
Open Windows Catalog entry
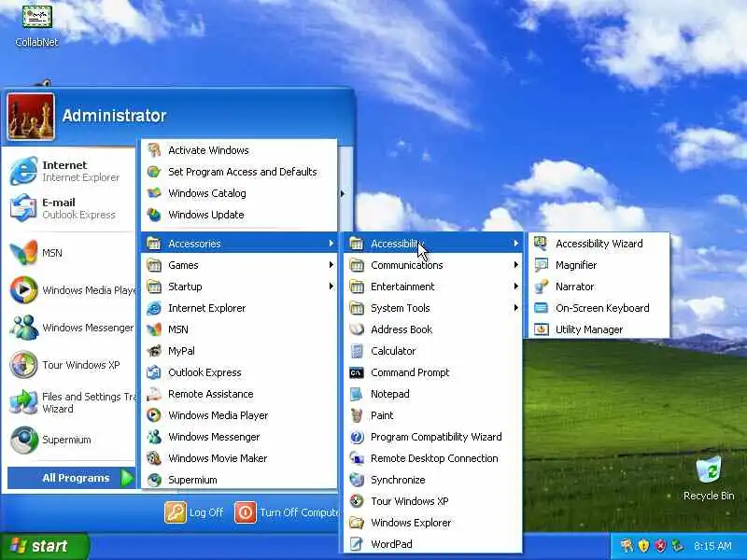coord(239,193)
